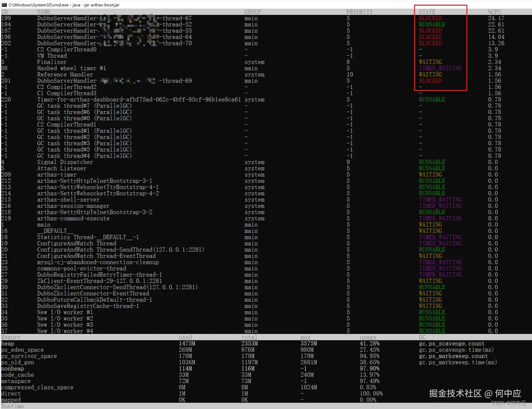Click the PRIORITY column header
The height and width of the screenshot is (409, 532).
(x=359, y=12)
